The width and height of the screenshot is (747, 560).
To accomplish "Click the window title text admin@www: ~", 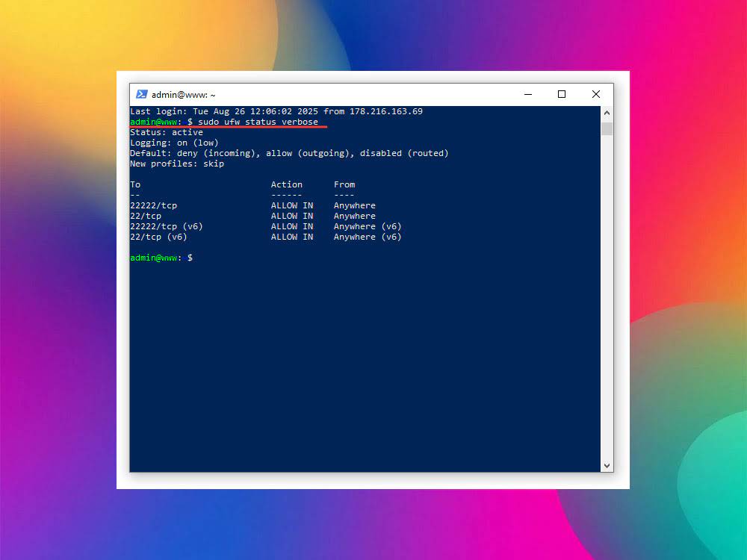I will coord(184,95).
